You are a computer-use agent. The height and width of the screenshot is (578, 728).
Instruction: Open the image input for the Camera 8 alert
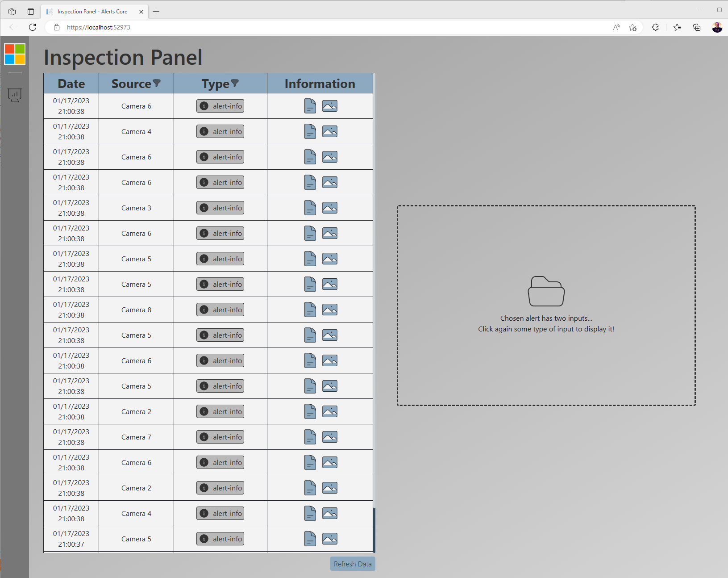point(330,310)
